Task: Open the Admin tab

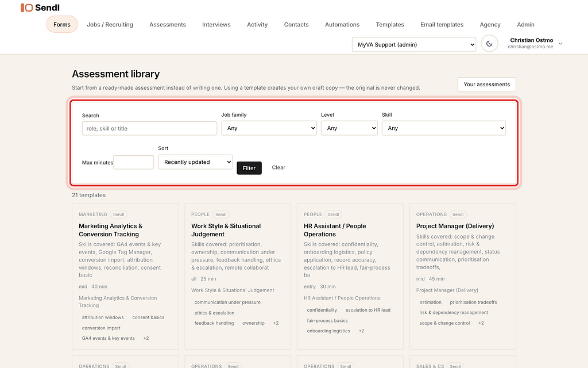Action: click(x=526, y=24)
